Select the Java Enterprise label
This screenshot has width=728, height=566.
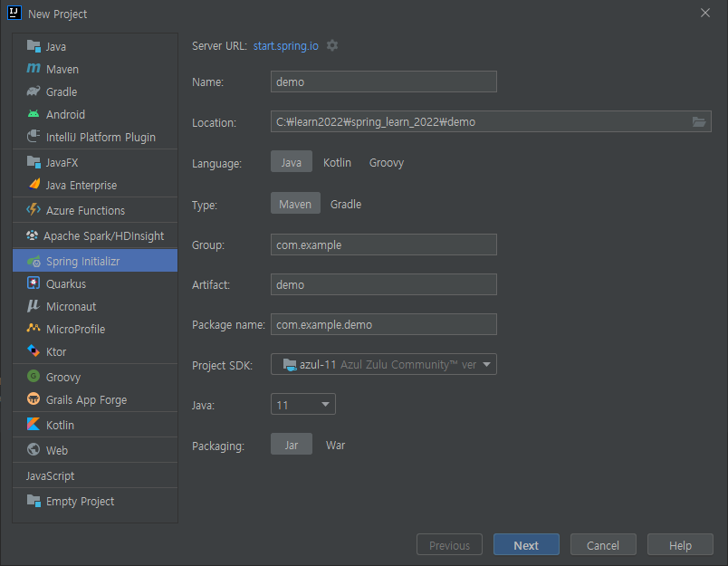81,186
